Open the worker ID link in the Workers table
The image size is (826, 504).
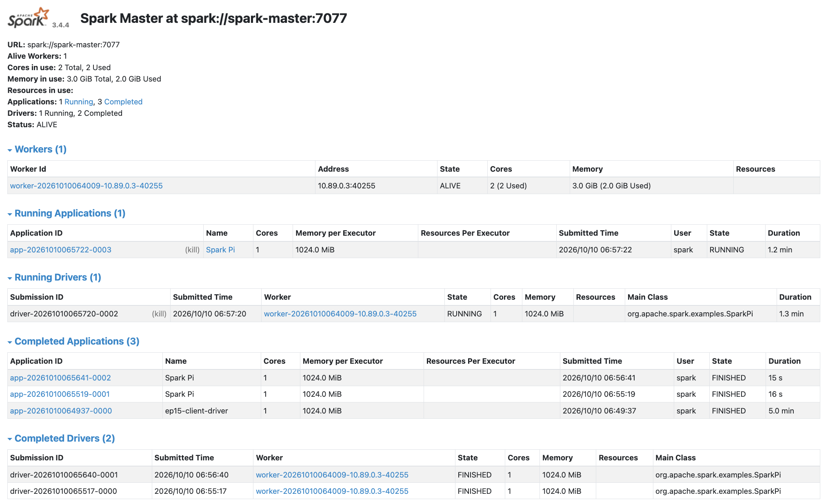click(87, 186)
